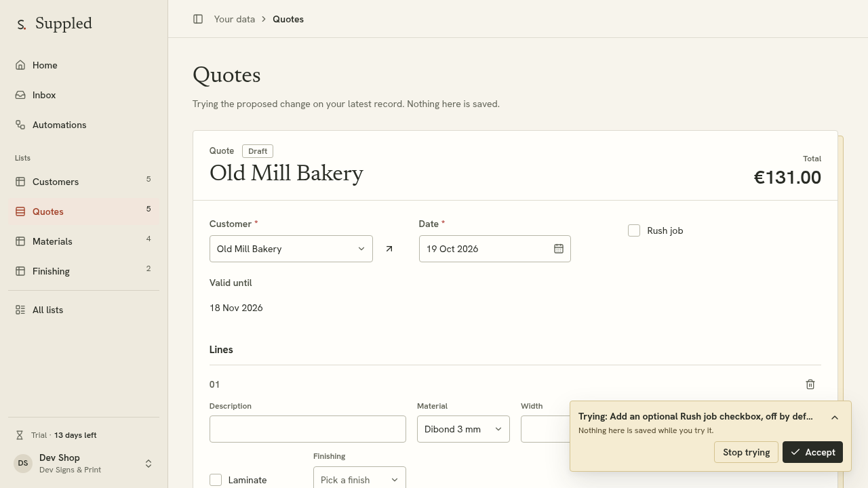Image resolution: width=868 pixels, height=488 pixels.
Task: Click the Quotes breadcrumb text
Action: [288, 19]
